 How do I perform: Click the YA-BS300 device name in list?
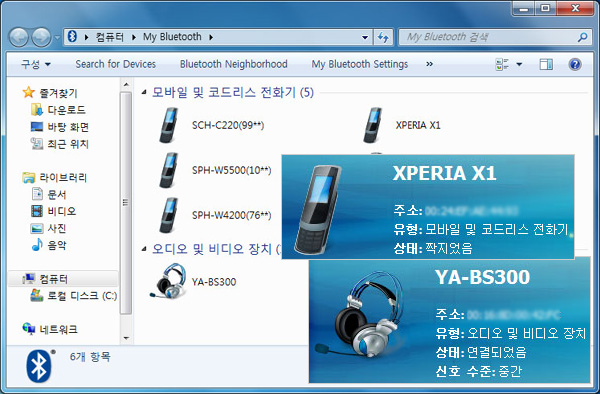tap(214, 282)
